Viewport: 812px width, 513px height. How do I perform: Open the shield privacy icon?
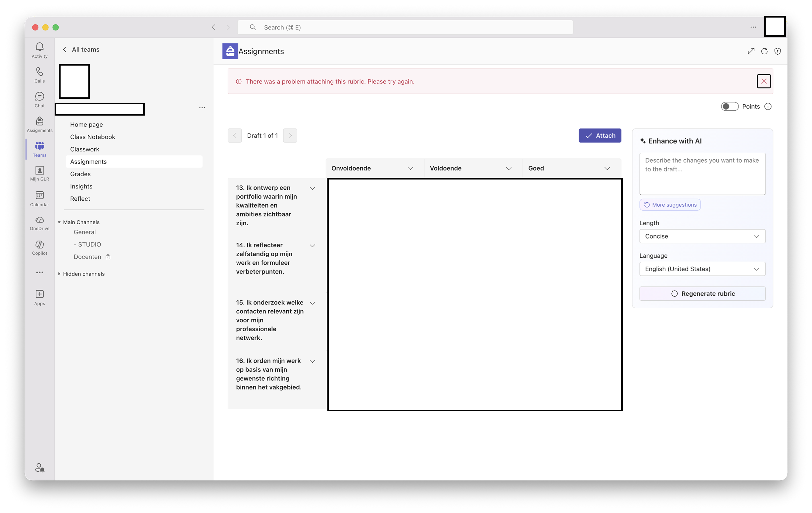[777, 51]
